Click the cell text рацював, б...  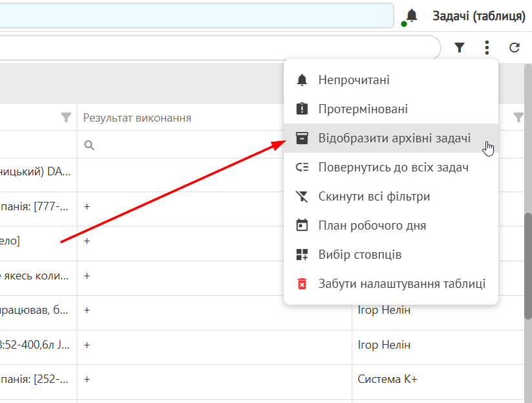[34, 310]
